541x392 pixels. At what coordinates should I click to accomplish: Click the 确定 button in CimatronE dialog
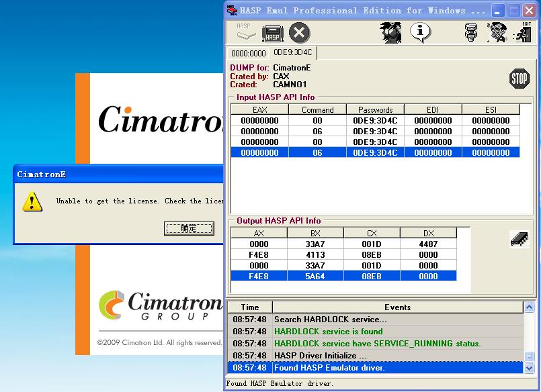tap(189, 228)
